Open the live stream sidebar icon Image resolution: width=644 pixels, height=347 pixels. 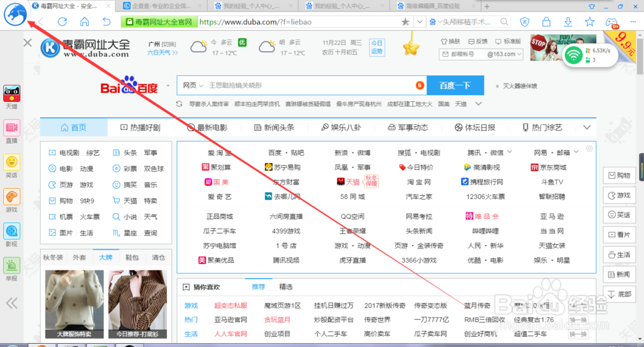(x=12, y=128)
